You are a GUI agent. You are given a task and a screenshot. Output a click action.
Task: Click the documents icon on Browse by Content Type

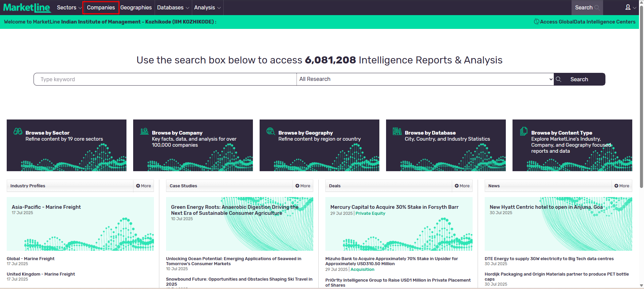pyautogui.click(x=524, y=131)
